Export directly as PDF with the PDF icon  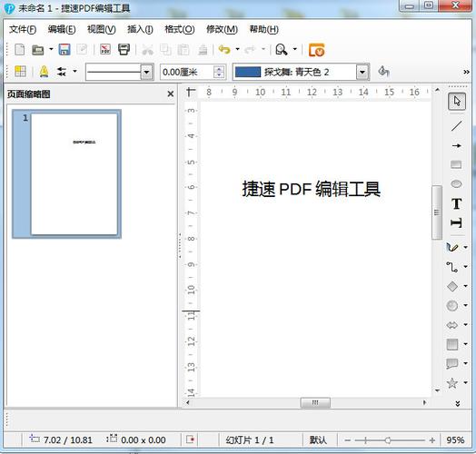click(x=105, y=49)
